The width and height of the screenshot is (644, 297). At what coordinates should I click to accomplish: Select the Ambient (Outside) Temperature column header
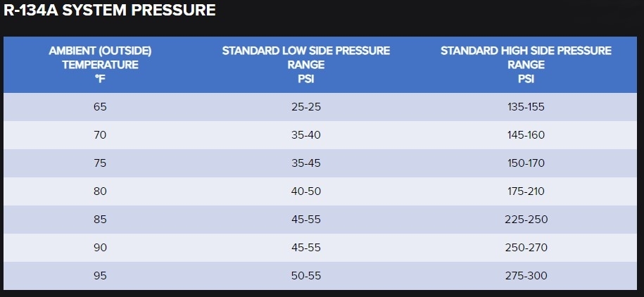(100, 65)
